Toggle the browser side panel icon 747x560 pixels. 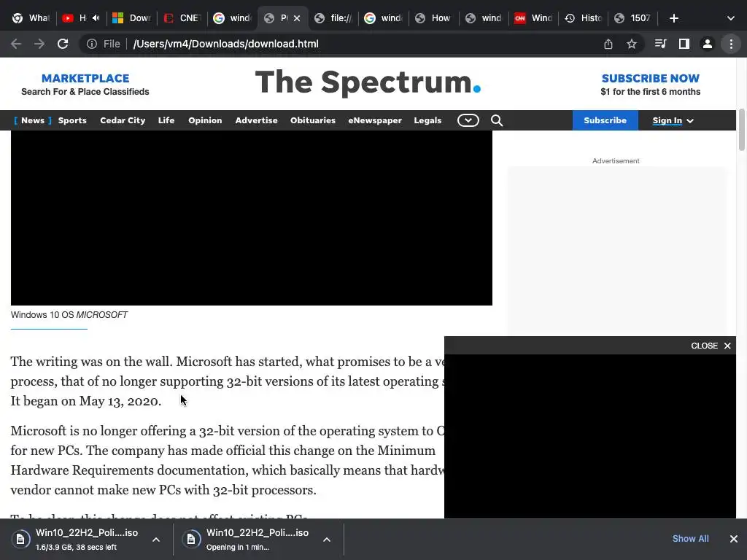point(684,44)
